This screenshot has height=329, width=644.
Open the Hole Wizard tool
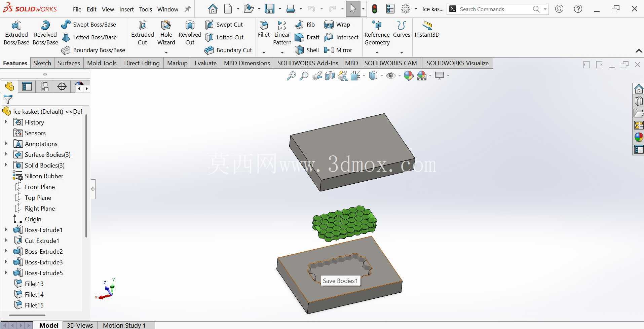pyautogui.click(x=166, y=33)
